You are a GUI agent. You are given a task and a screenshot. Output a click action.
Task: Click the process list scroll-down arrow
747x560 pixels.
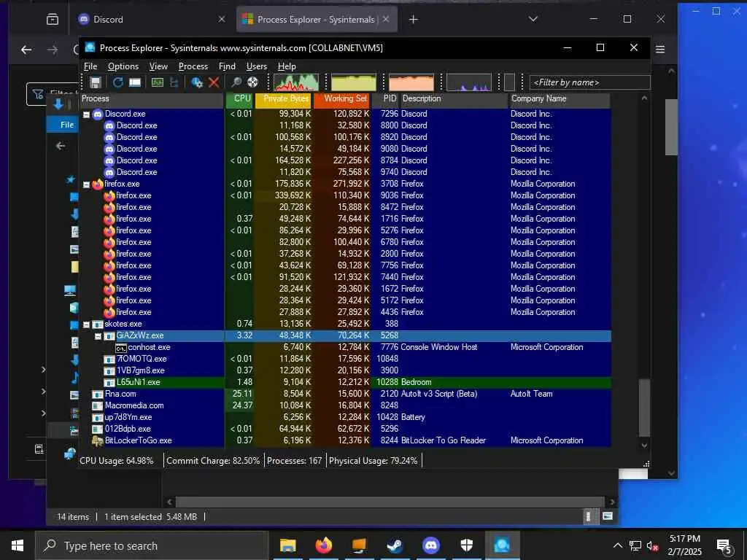point(644,446)
